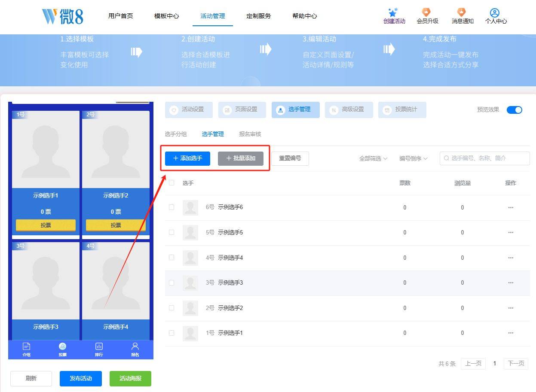This screenshot has width=536, height=392.
Task: Open the 介绍 icon in phone preview
Action: click(x=26, y=346)
